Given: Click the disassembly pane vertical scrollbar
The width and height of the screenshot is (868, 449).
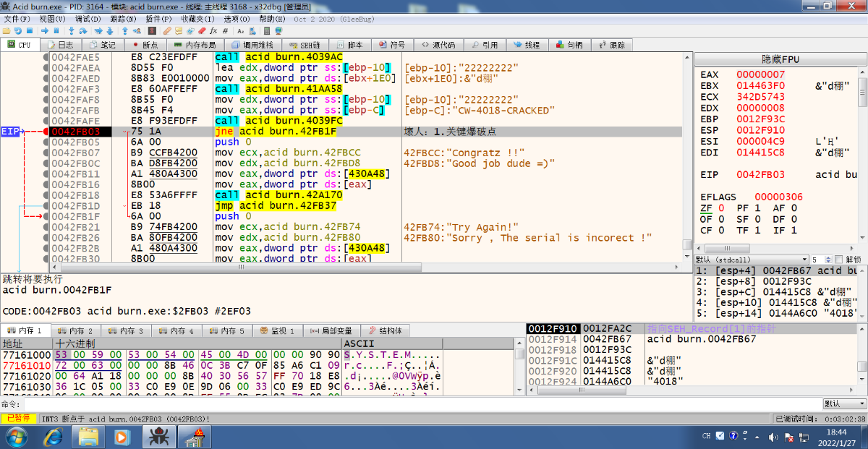Looking at the screenshot, I should [688, 157].
